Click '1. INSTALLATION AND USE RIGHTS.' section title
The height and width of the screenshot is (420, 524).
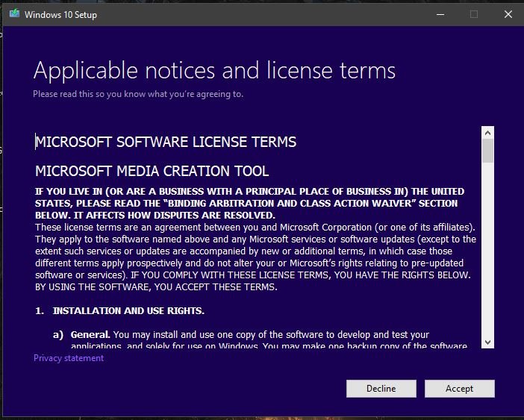(x=119, y=311)
